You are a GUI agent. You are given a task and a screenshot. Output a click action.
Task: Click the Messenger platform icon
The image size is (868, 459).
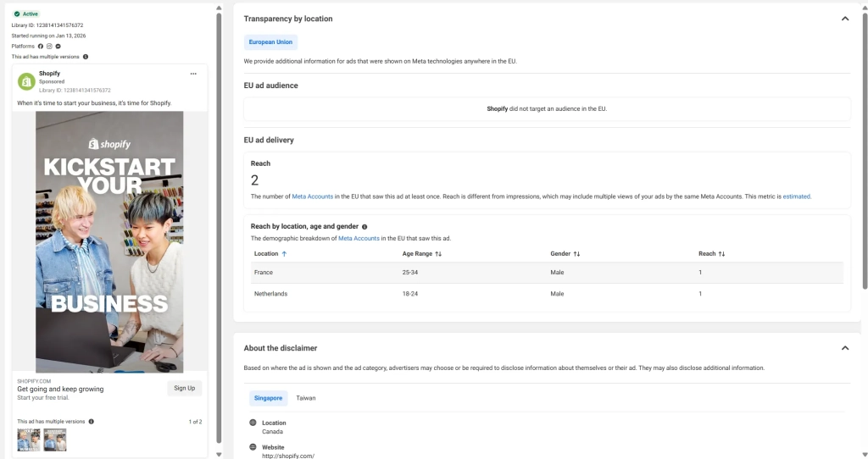58,47
